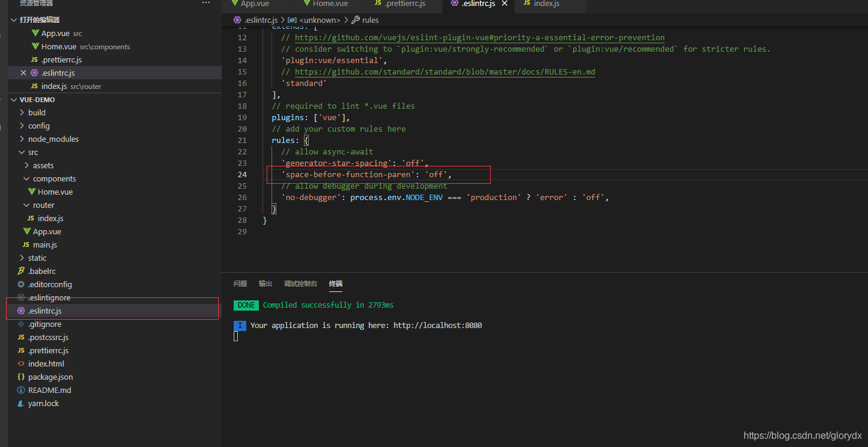This screenshot has width=868, height=447.
Task: Close .eslintrc.js in open editors list
Action: 23,73
